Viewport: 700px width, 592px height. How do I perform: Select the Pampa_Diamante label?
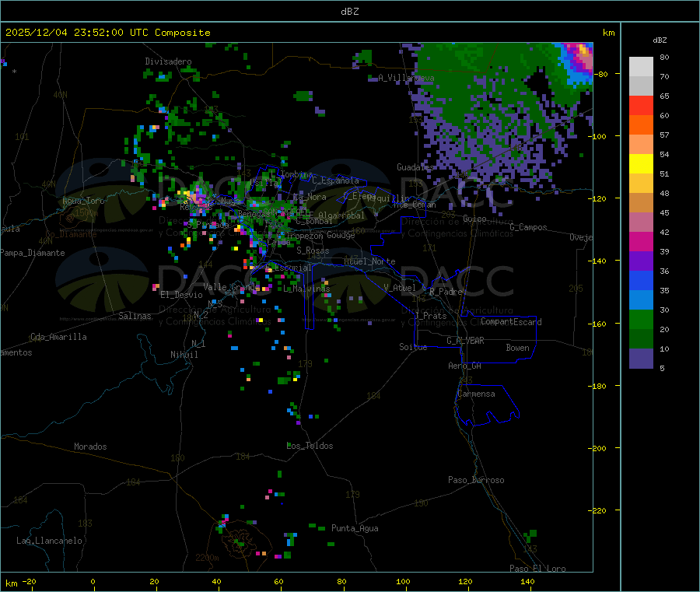(x=33, y=253)
